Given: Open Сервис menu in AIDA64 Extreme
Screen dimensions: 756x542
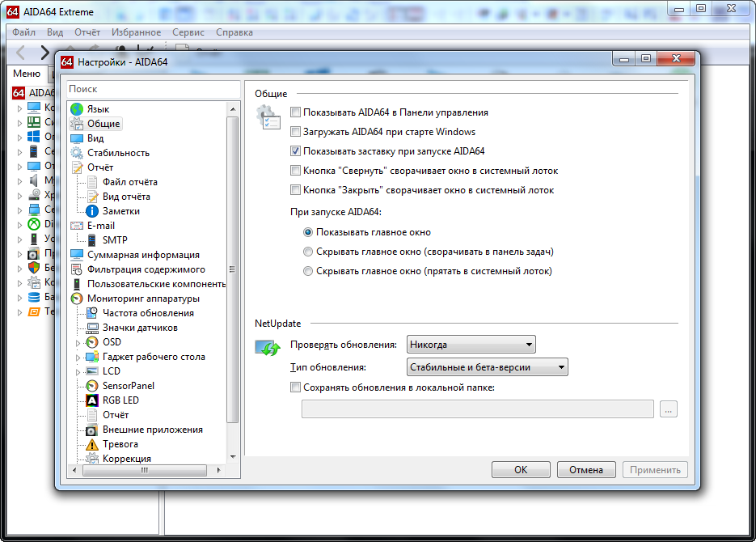Looking at the screenshot, I should pos(188,32).
